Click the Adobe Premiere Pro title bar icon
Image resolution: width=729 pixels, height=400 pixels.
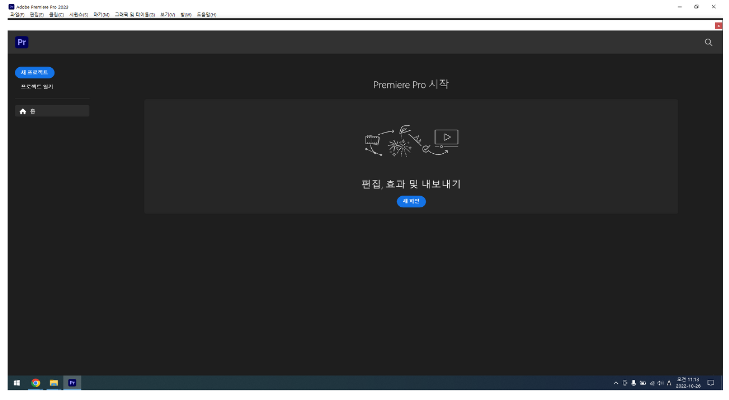[x=12, y=7]
